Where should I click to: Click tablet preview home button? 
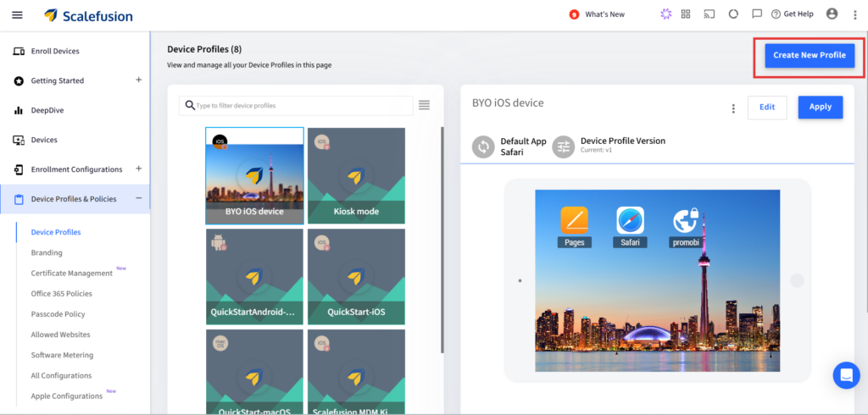[x=797, y=280]
